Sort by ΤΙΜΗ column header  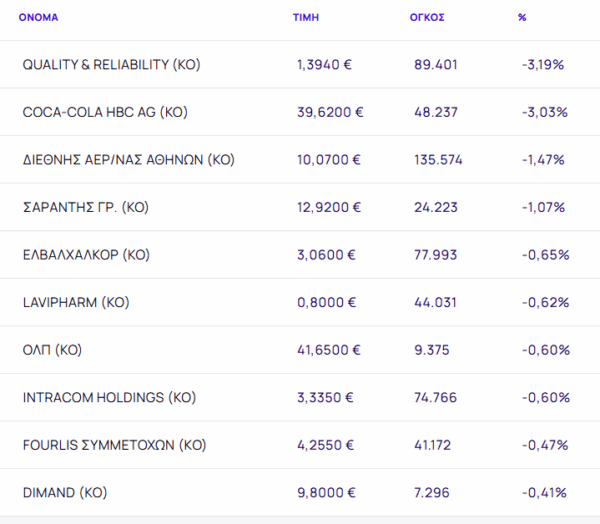click(305, 18)
